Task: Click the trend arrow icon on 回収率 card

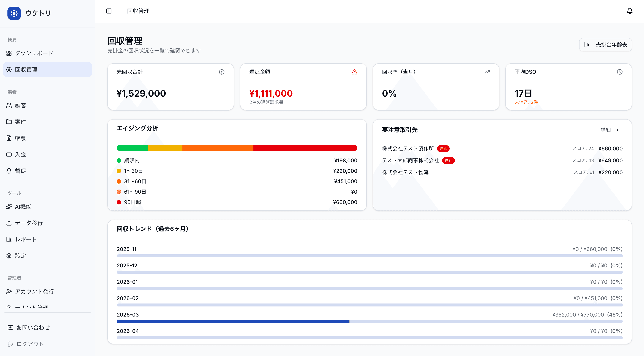Action: [487, 72]
